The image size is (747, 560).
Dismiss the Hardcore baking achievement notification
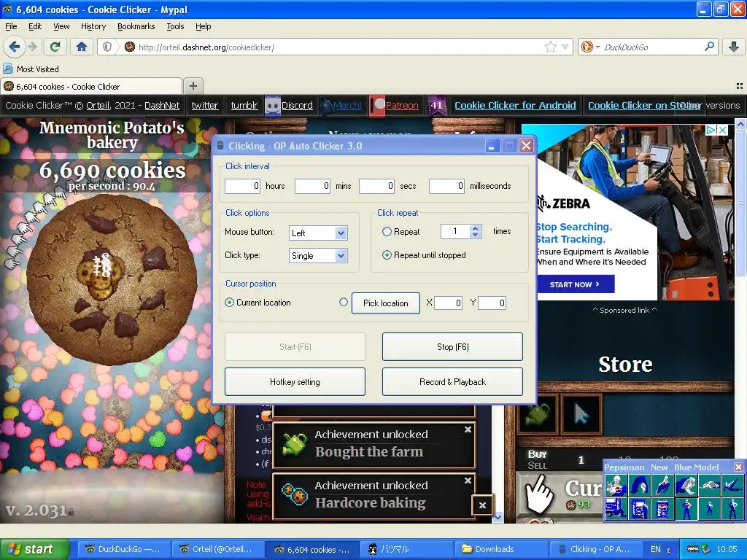click(468, 481)
